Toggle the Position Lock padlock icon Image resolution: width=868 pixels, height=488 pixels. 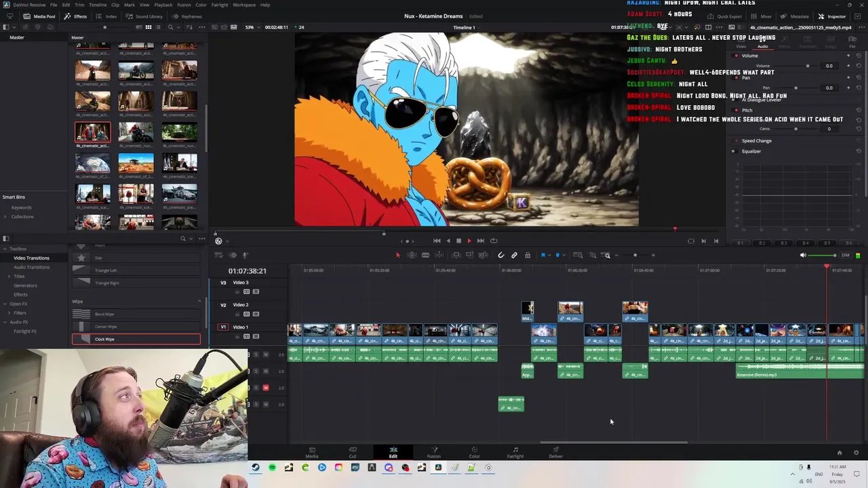coord(528,256)
